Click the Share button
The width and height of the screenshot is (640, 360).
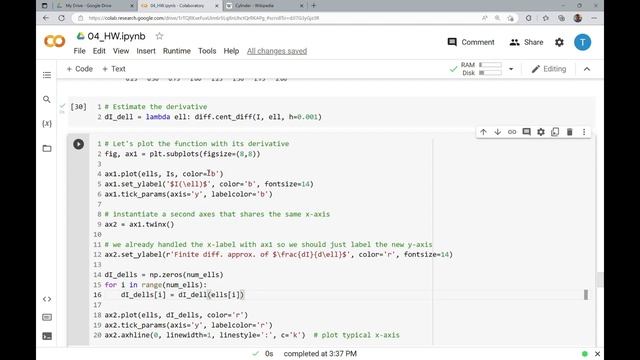[x=526, y=42]
